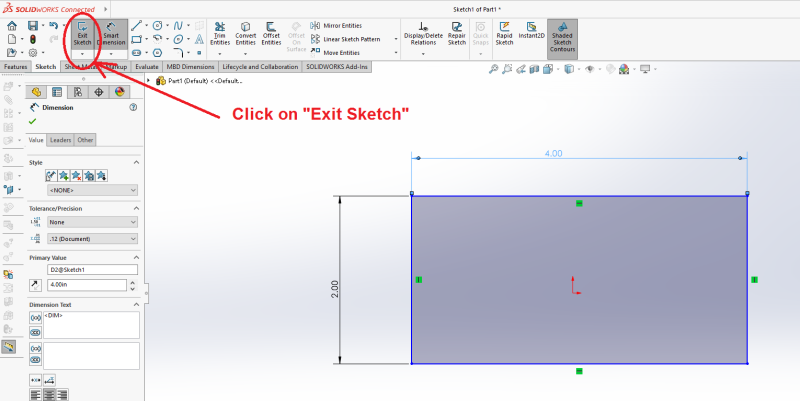Viewport: 800px width, 401px height.
Task: Select the sketch Text tool
Action: (199, 39)
